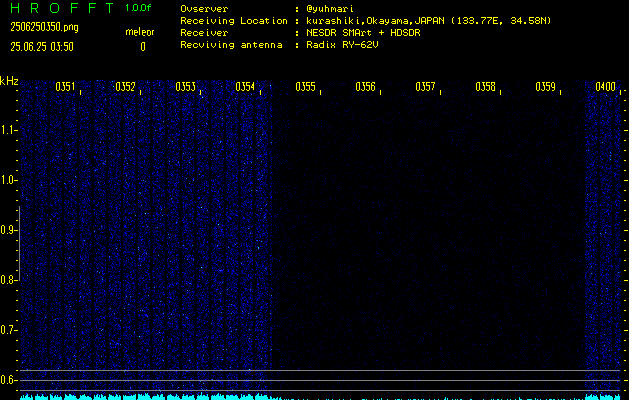Click the date stamp 25.06.25 03:50
The width and height of the screenshot is (629, 400).
(42, 47)
